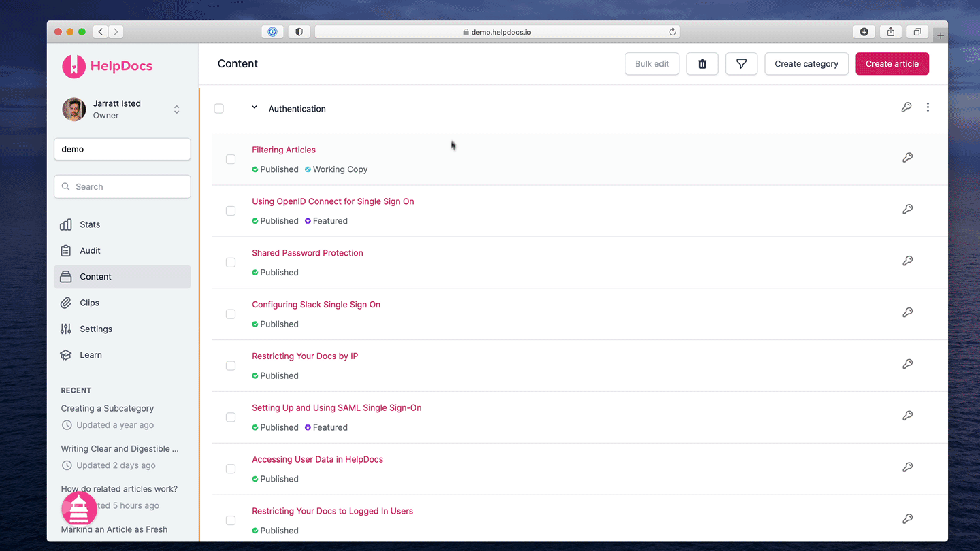Check the SAML Single Sign-On checkbox

pos(231,417)
